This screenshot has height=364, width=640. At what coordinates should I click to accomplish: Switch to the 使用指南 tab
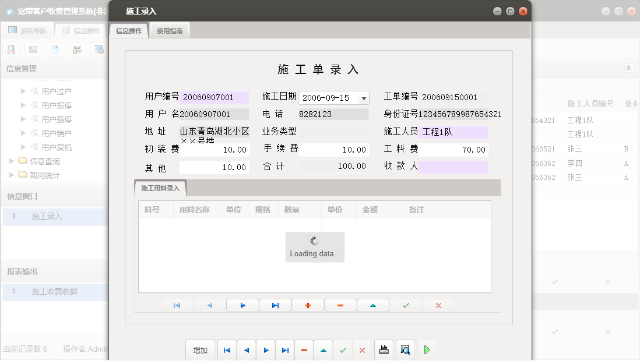click(170, 31)
